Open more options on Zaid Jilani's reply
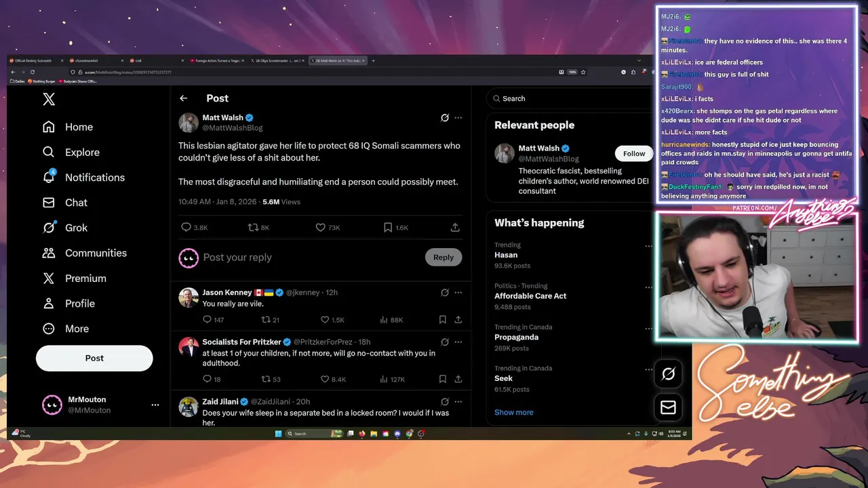Screen dimensions: 868x488 458,402
